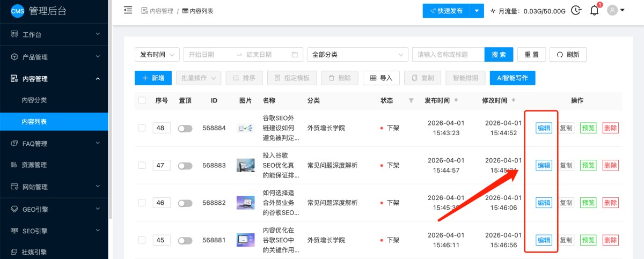This screenshot has width=644, height=259.
Task: Click thumbnail image of row 568881
Action: click(x=245, y=240)
